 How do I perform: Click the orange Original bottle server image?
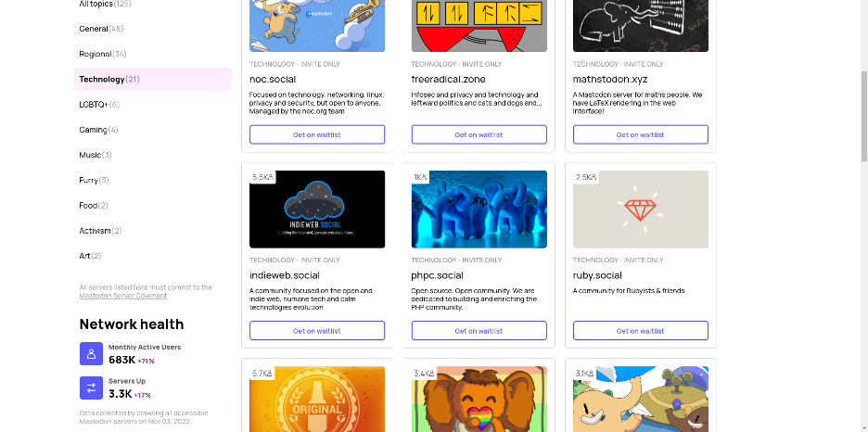click(x=317, y=399)
